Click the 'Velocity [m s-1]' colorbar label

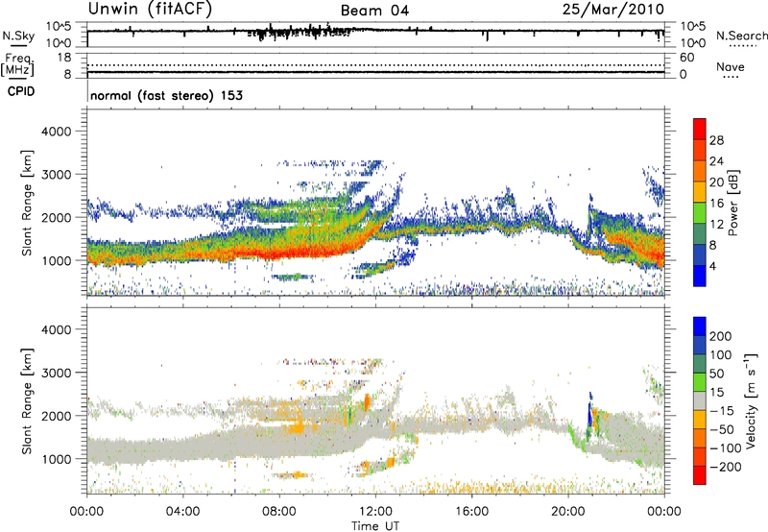click(x=750, y=400)
